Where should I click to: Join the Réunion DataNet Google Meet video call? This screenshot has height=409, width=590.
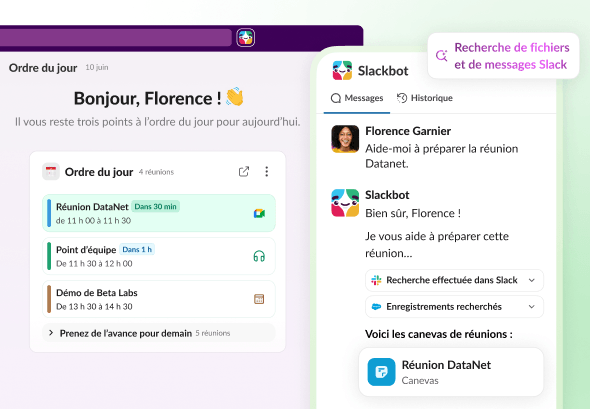(259, 213)
